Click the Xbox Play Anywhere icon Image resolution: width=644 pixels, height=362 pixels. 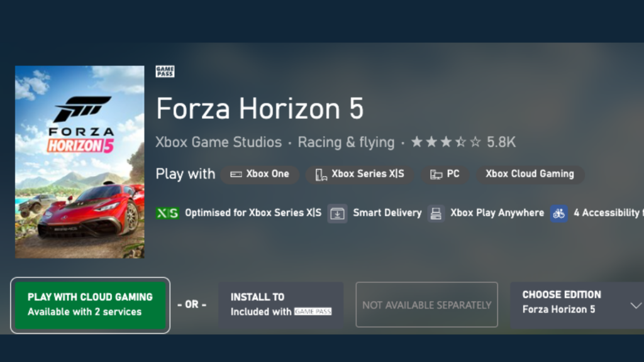click(436, 213)
